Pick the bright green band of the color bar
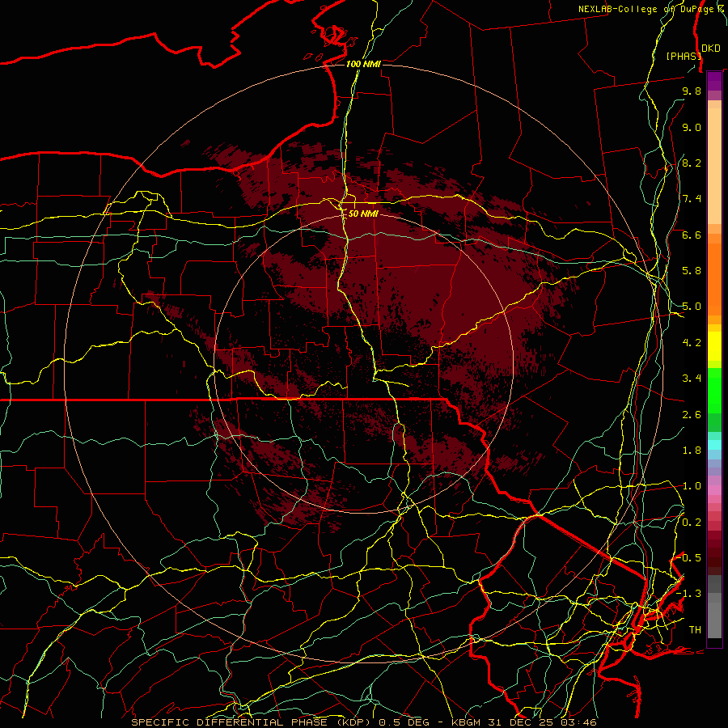The height and width of the screenshot is (728, 728). point(714,391)
